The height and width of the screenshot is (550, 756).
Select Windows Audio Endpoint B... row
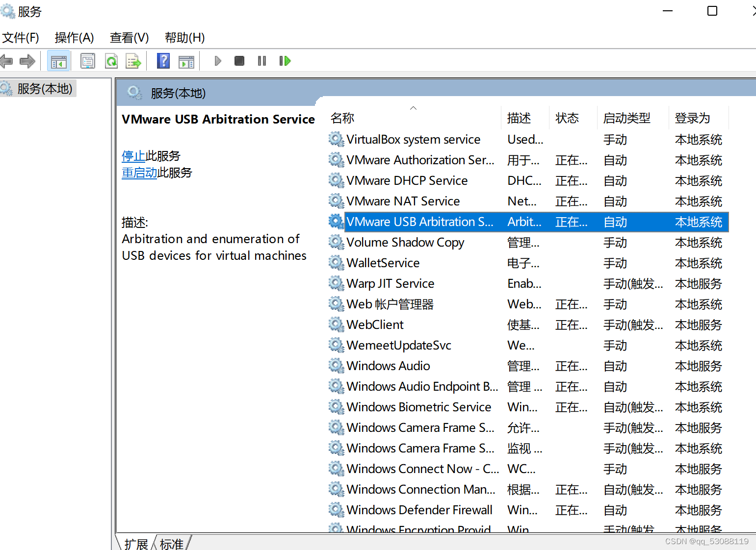pos(528,387)
